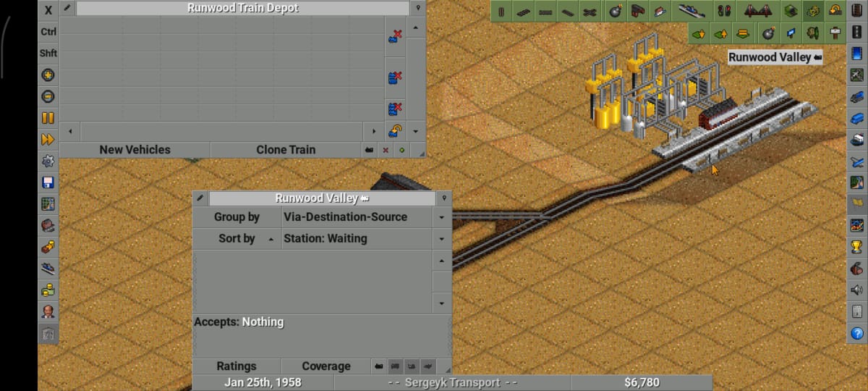
Task: Open railway construction from the right toolbar
Action: pyautogui.click(x=857, y=12)
